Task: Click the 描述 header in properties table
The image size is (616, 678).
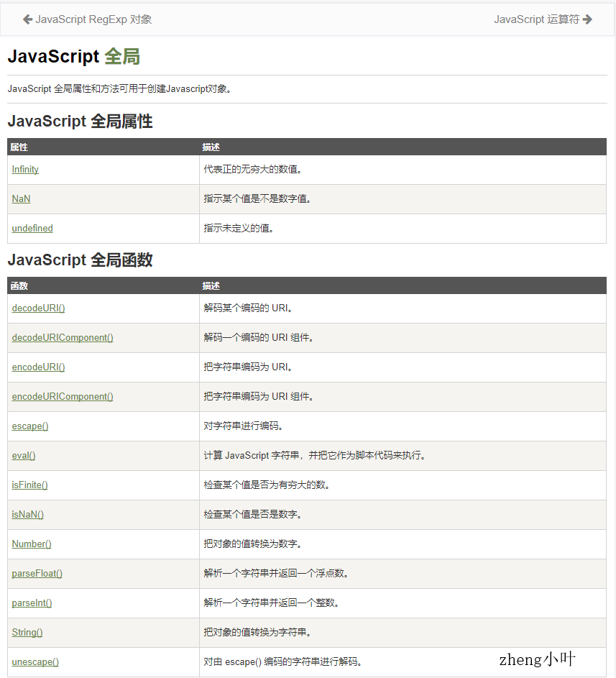Action: coord(211,147)
